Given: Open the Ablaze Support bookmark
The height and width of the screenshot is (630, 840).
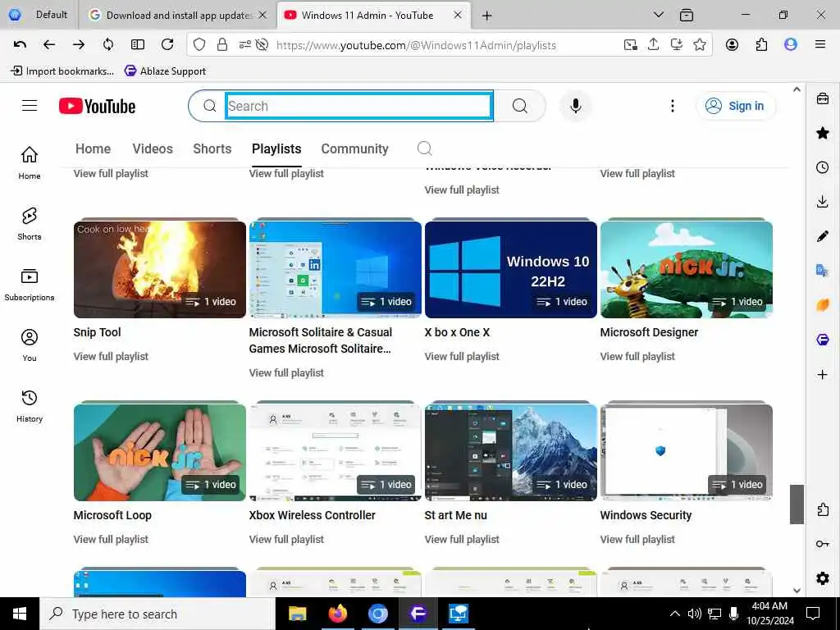Looking at the screenshot, I should (x=165, y=71).
